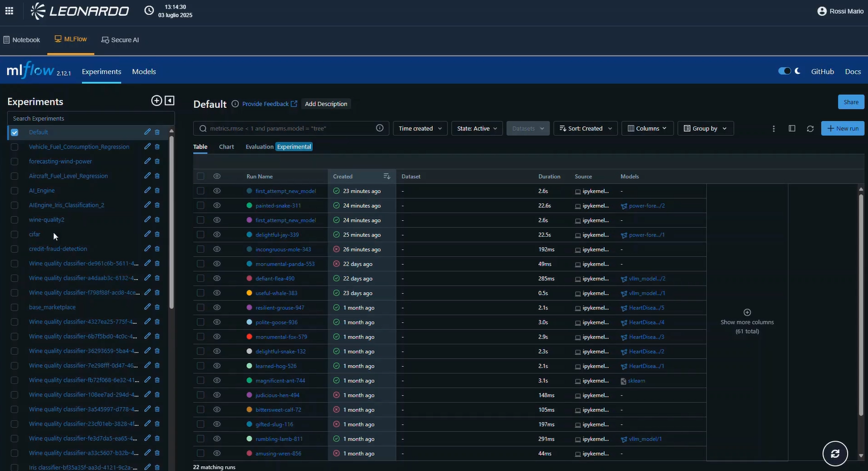Viewport: 868px width, 471px height.
Task: Expand the State: Active filter dropdown
Action: [x=477, y=128]
